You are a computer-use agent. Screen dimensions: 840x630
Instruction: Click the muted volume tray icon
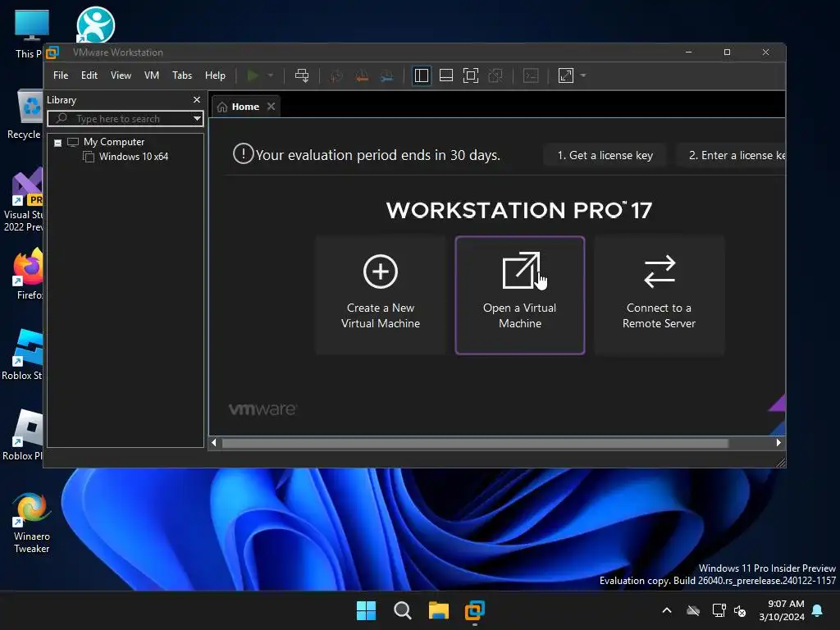pyautogui.click(x=741, y=610)
